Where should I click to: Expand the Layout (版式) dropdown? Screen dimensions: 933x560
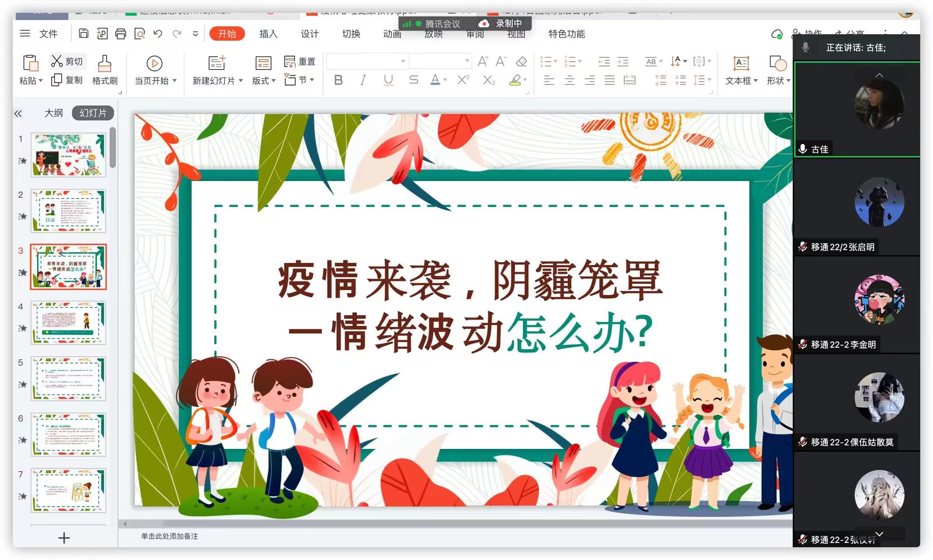[x=274, y=80]
